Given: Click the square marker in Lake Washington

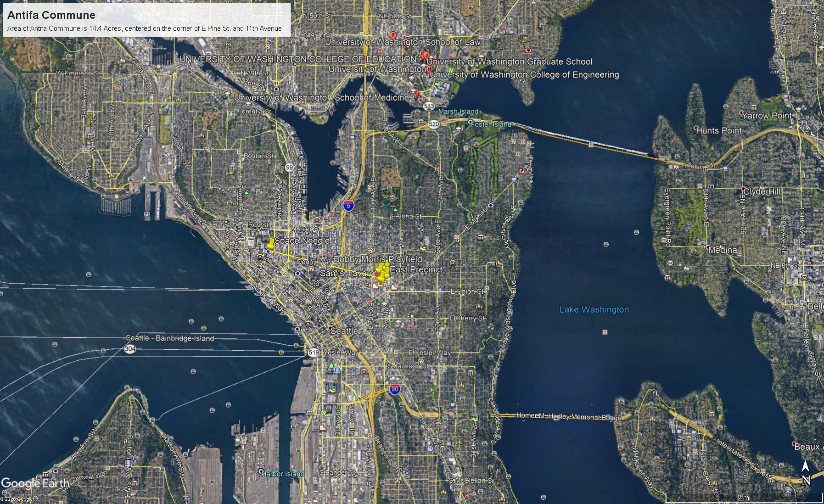Looking at the screenshot, I should pos(605,332).
